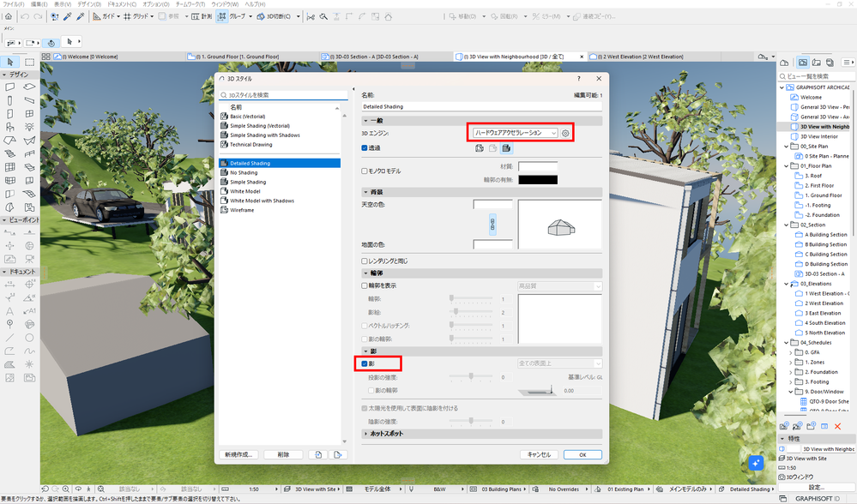Image resolution: width=857 pixels, height=504 pixels.
Task: Select the first transparency mode icon beside 透過
Action: click(480, 148)
